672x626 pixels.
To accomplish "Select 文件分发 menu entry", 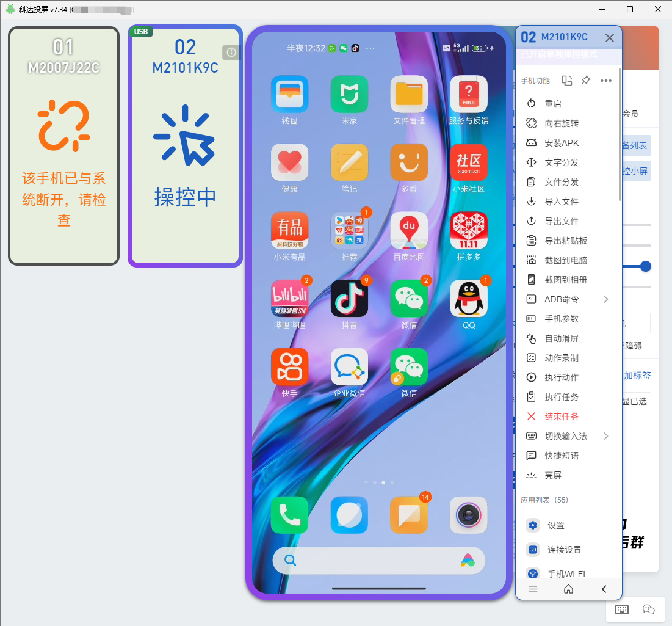I will pyautogui.click(x=568, y=182).
